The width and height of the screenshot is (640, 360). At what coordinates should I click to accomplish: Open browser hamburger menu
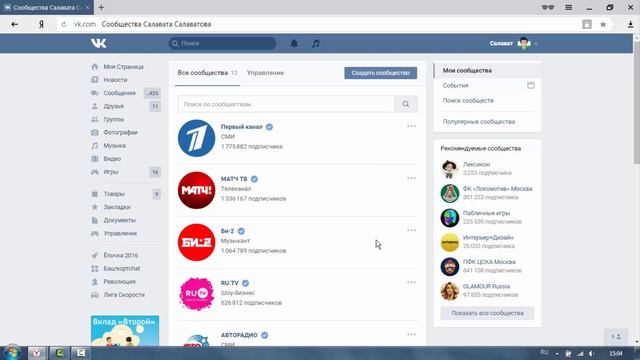(568, 7)
